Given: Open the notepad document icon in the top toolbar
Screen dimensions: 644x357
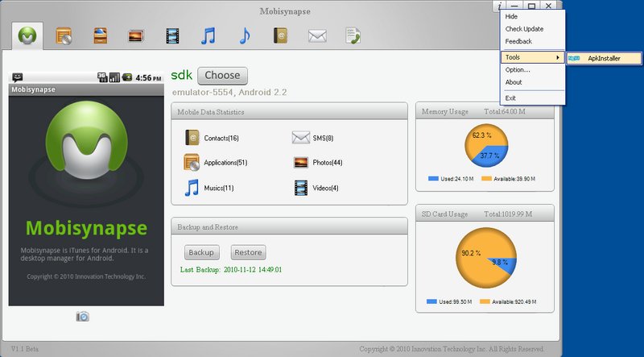Looking at the screenshot, I should pyautogui.click(x=353, y=35).
